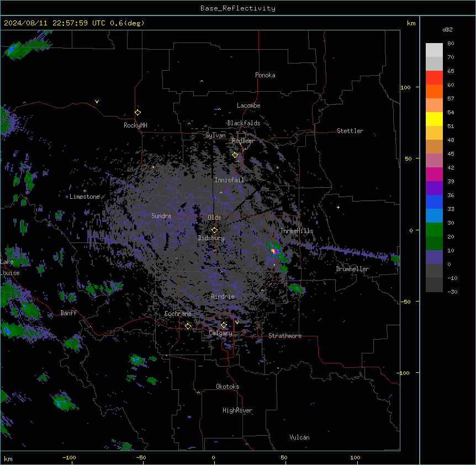Select the 80 dBZ light gray swatch
Screen dimensions: 476x465
pos(434,50)
